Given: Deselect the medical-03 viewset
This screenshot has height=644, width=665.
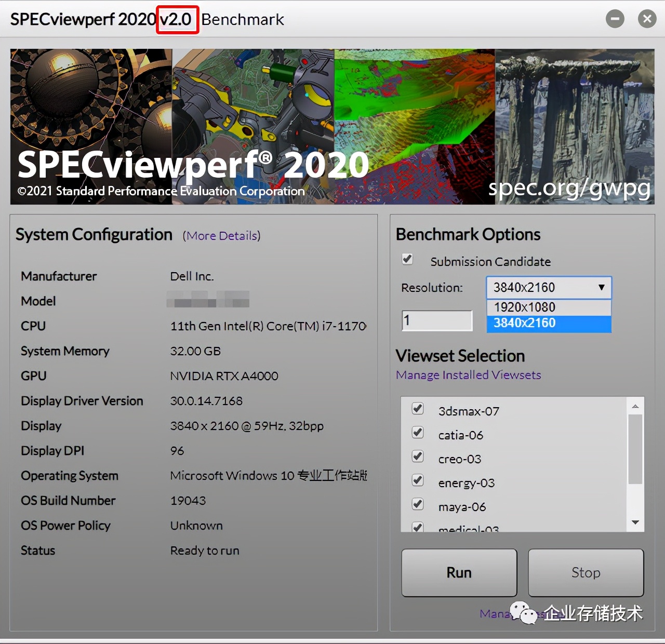Looking at the screenshot, I should (x=417, y=526).
